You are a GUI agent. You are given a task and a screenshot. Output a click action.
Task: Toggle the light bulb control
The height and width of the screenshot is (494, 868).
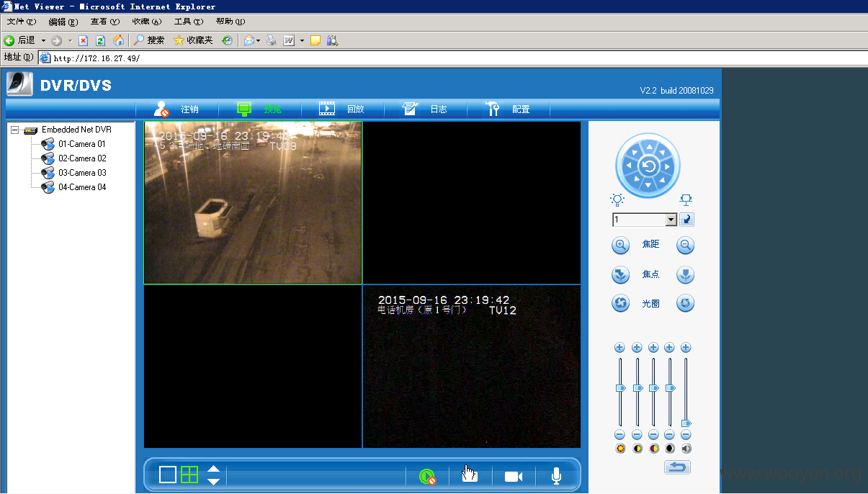point(617,199)
